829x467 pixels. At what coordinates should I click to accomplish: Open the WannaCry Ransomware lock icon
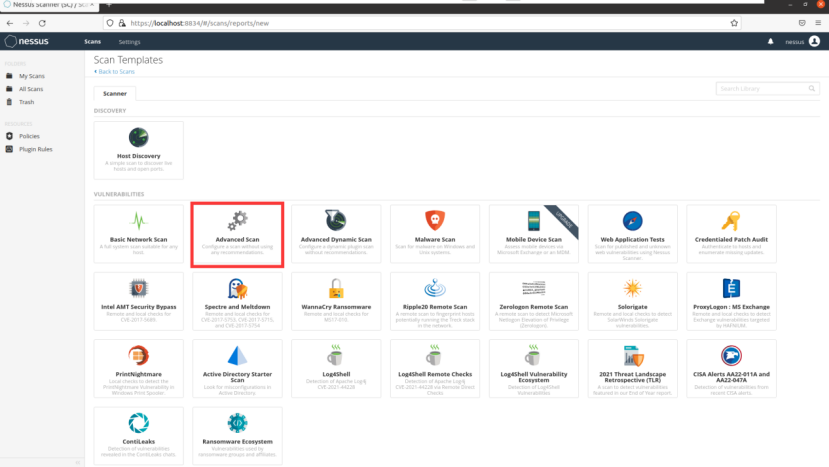click(x=336, y=288)
